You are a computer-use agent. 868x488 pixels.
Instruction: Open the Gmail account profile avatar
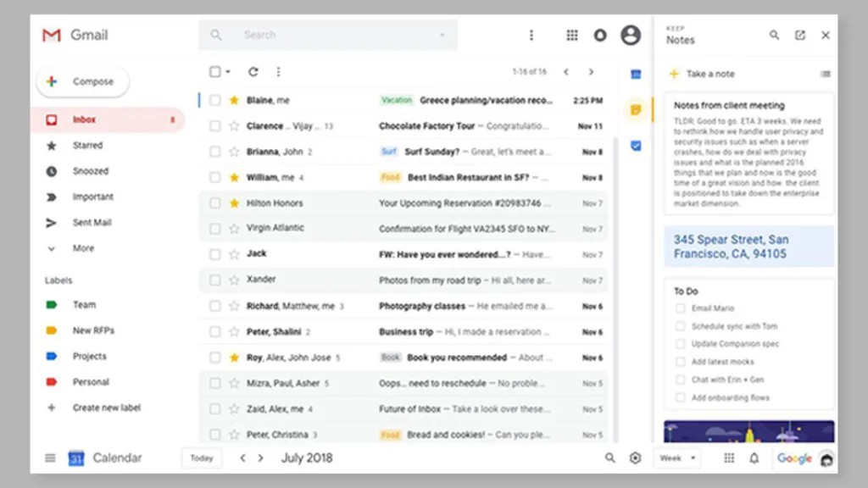point(630,35)
